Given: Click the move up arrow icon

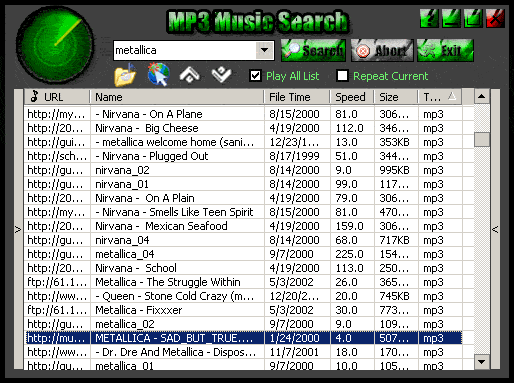Looking at the screenshot, I should pyautogui.click(x=189, y=74).
